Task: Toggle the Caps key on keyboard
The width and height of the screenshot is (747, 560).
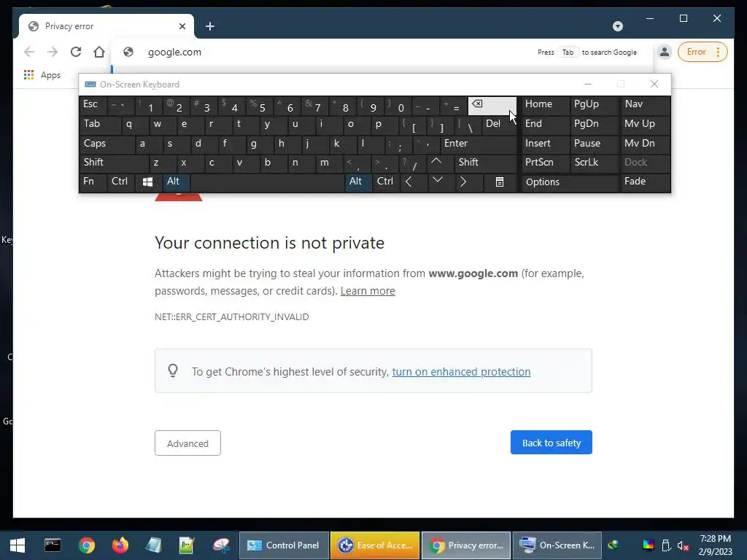Action: click(107, 144)
